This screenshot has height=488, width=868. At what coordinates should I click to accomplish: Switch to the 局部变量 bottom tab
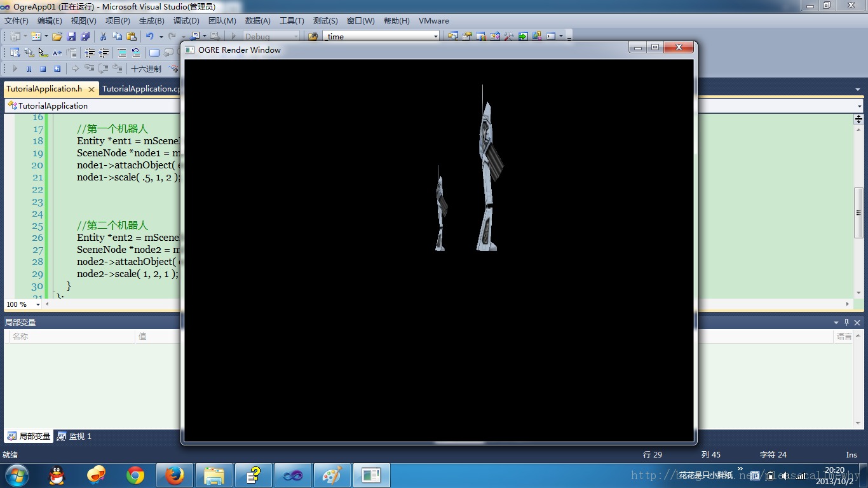[x=29, y=437]
